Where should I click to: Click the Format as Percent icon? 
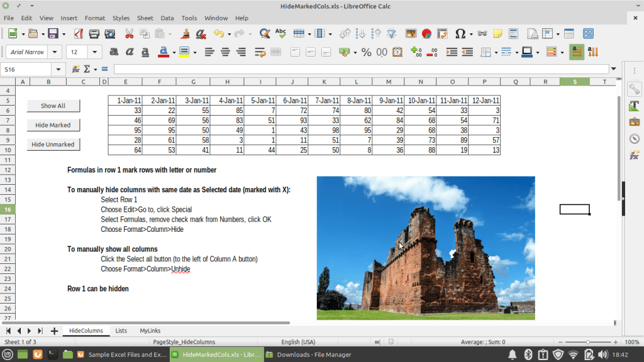click(366, 52)
